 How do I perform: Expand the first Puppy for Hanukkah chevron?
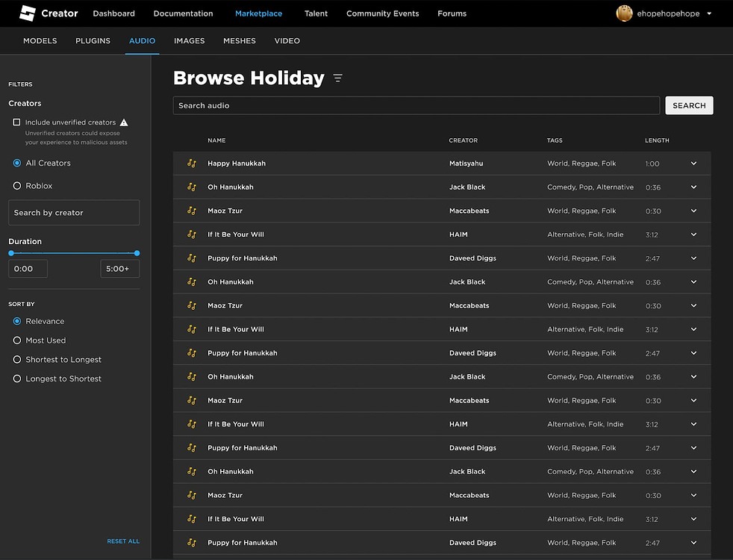pos(693,258)
